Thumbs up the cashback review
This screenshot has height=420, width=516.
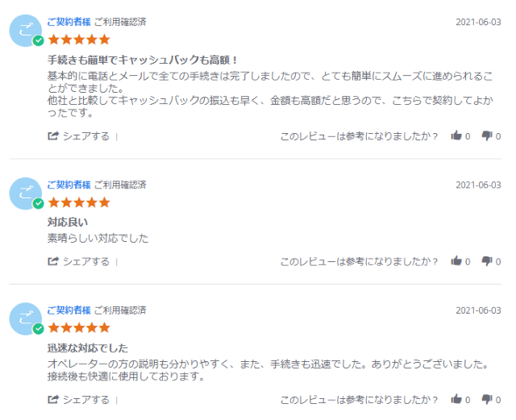(x=456, y=136)
